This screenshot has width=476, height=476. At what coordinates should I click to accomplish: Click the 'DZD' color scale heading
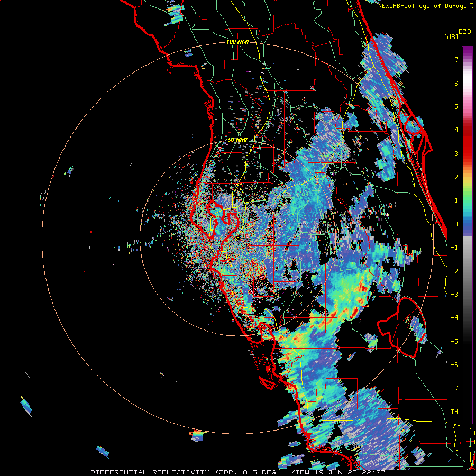[465, 32]
